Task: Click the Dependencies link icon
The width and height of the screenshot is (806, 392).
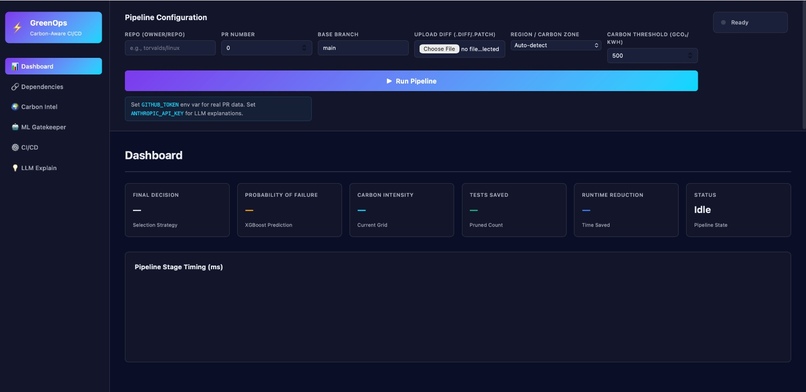Action: pos(15,87)
